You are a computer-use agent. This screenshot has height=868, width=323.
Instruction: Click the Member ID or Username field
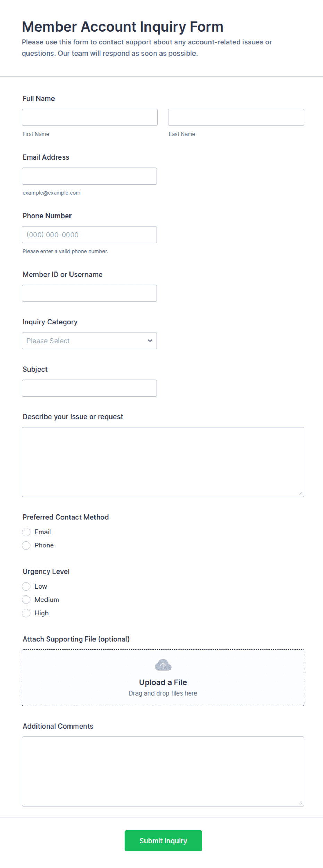click(89, 293)
